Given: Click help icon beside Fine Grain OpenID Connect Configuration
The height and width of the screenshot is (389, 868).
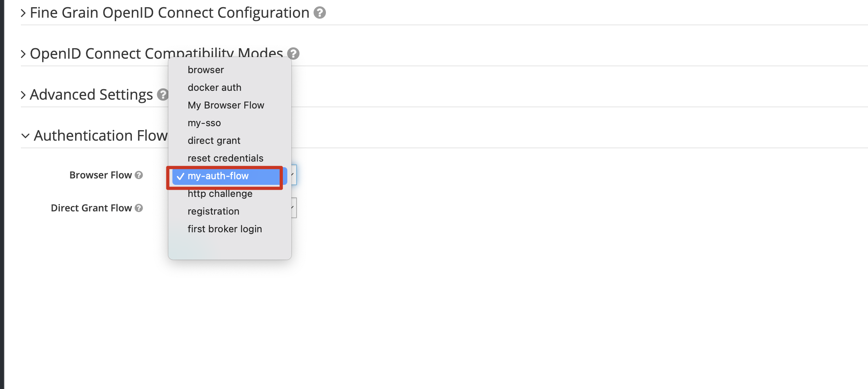Looking at the screenshot, I should pos(319,13).
